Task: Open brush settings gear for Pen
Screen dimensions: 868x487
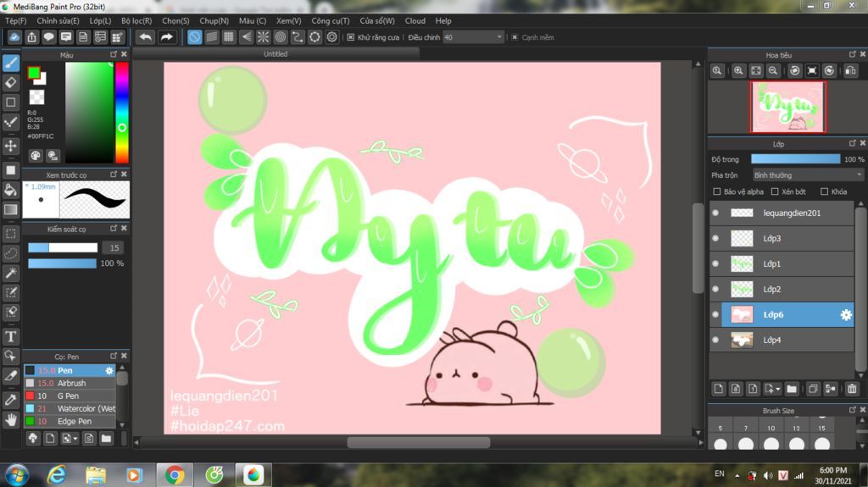Action: coord(109,371)
